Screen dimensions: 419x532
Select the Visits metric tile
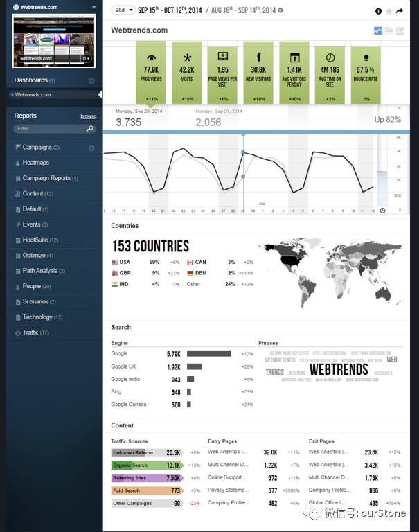click(186, 72)
